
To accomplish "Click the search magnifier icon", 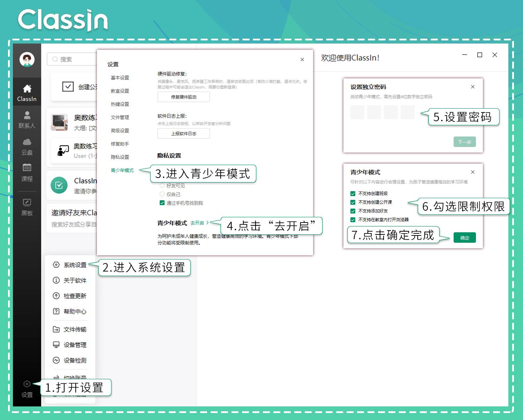I will coord(55,59).
